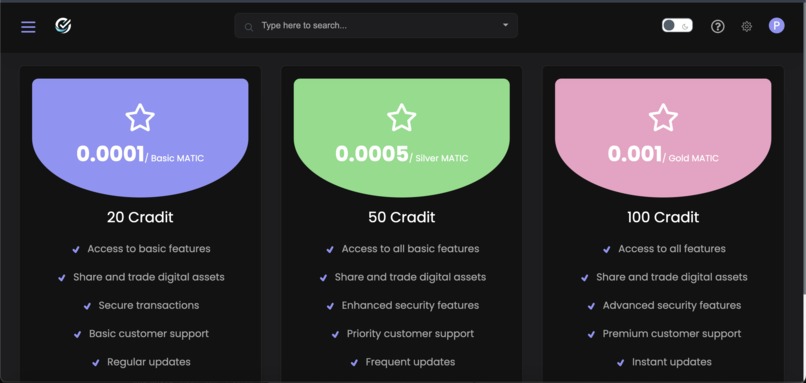Click Share and trade digital assets in Gold card
This screenshot has height=383, width=806.
[x=672, y=277]
